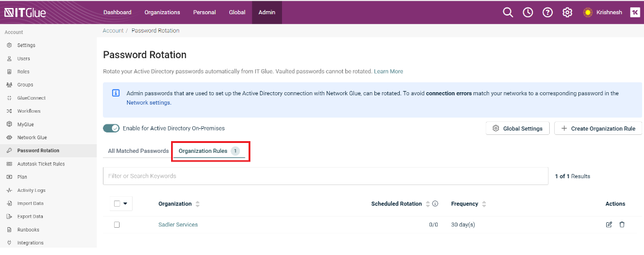Click the Workflows sidebar icon

click(9, 111)
